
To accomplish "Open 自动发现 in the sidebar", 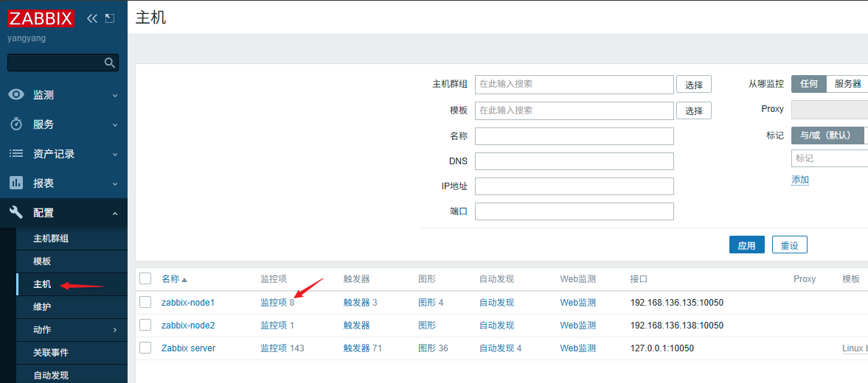I will (51, 375).
